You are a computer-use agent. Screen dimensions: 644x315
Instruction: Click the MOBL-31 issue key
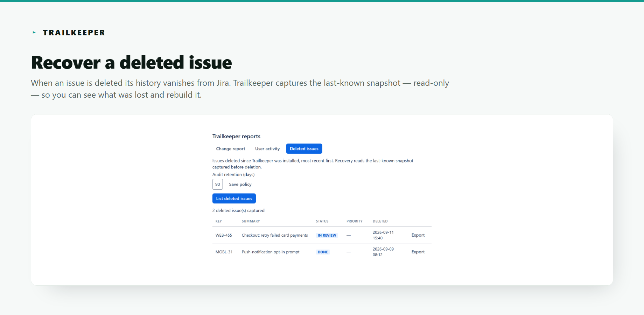(x=224, y=252)
